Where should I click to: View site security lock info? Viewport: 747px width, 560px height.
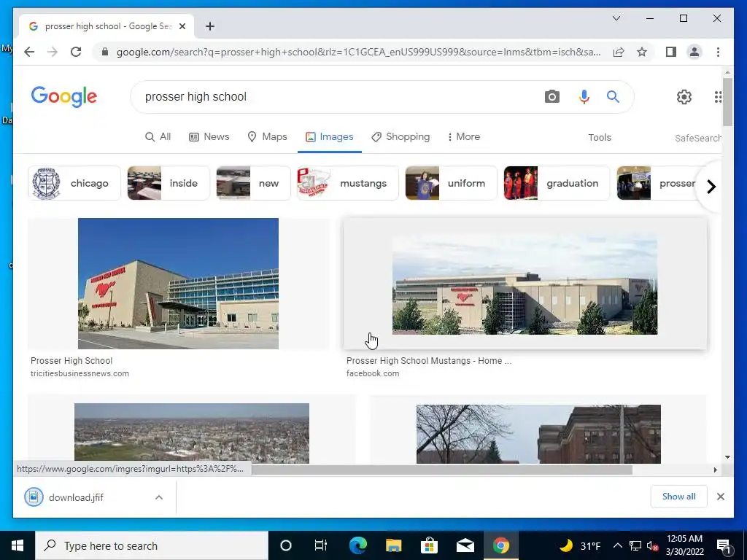105,52
